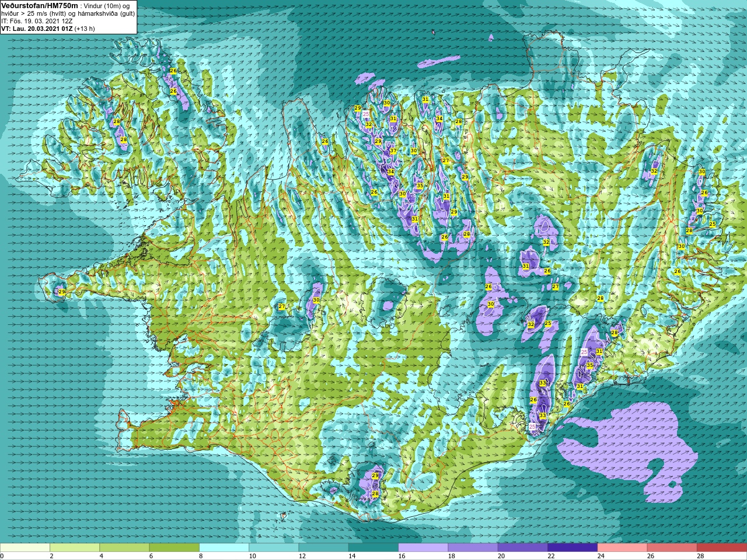The height and width of the screenshot is (560, 747).
Task: Click the medium green 4–6 legend swatch
Action: 124,548
